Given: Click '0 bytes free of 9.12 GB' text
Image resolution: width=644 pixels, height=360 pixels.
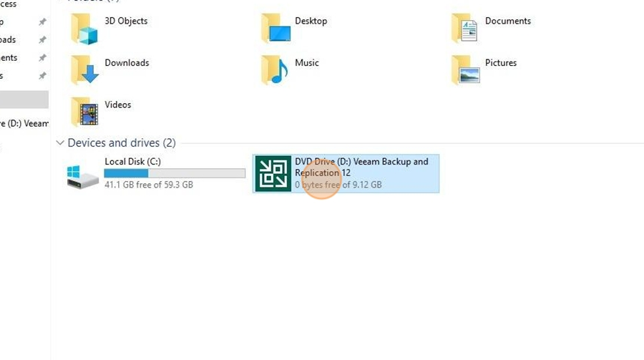Looking at the screenshot, I should 338,185.
